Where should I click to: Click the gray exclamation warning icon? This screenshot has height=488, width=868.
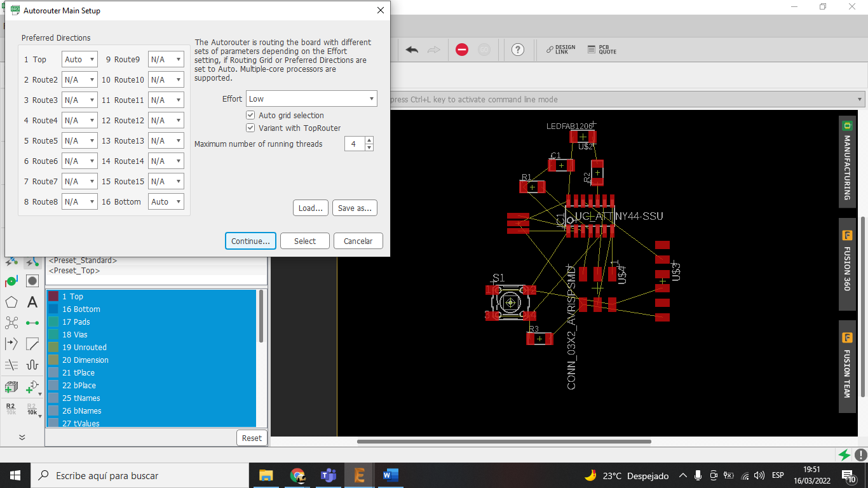coord(860,455)
